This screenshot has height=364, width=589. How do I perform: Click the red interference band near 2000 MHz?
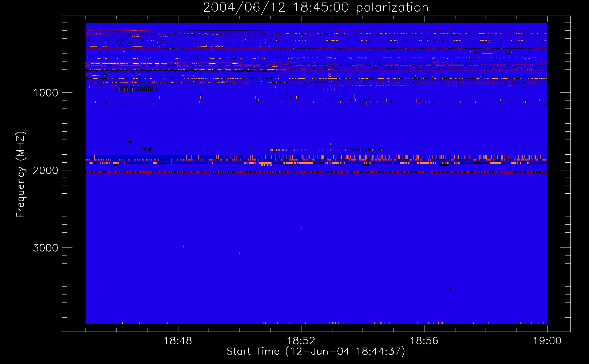coord(316,172)
